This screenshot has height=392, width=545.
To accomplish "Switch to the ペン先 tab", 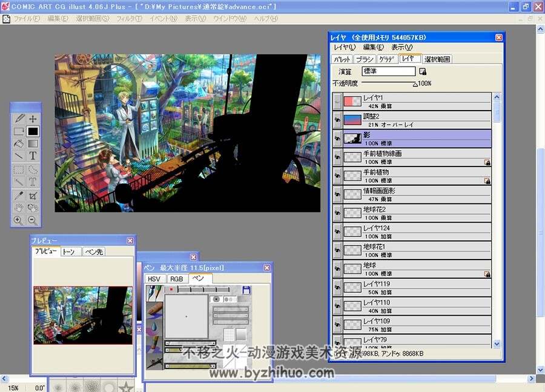I will point(94,252).
